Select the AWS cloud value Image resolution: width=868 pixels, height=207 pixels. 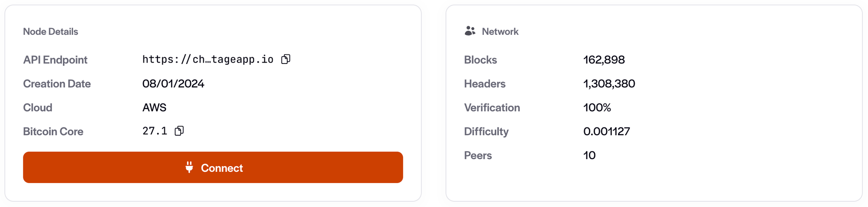click(x=154, y=107)
